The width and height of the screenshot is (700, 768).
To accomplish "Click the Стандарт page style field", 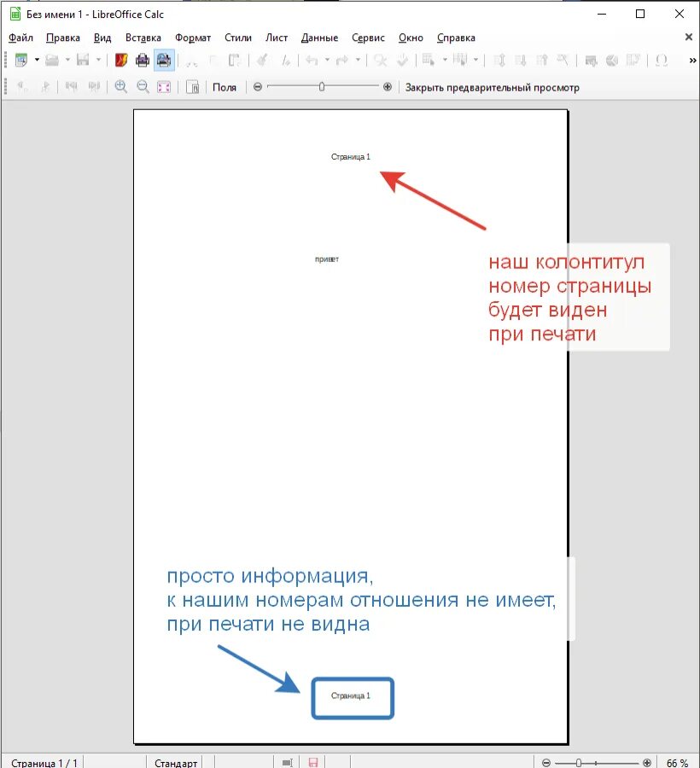I will (176, 763).
